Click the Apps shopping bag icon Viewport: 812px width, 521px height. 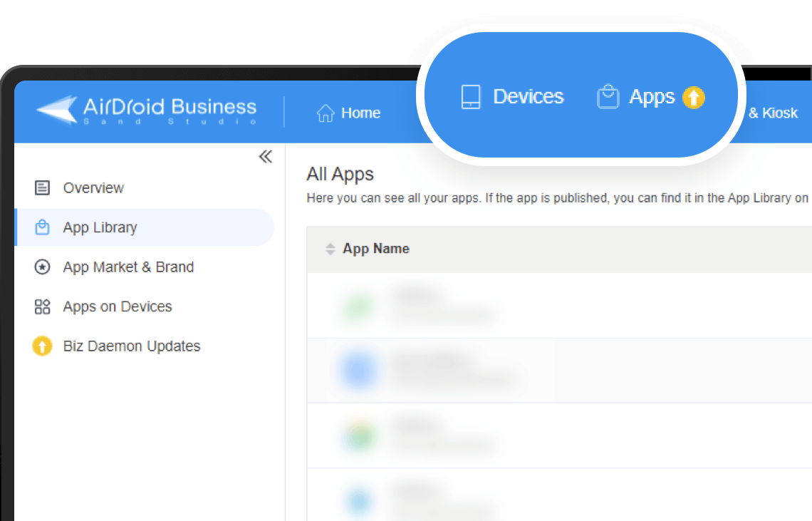[x=608, y=96]
